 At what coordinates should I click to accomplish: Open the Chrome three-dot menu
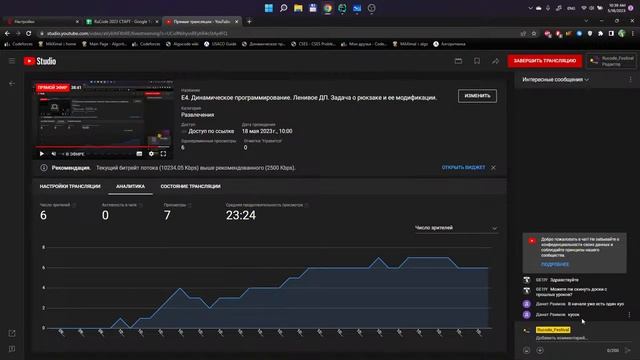pyautogui.click(x=633, y=33)
